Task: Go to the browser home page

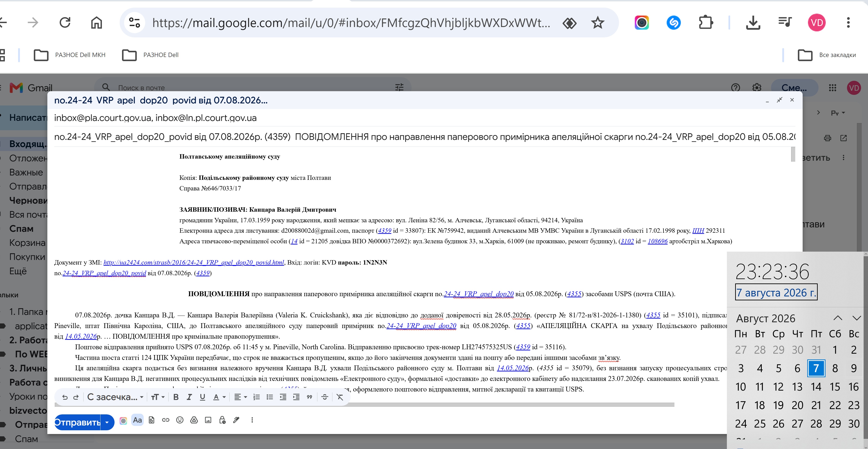Action: pos(96,23)
